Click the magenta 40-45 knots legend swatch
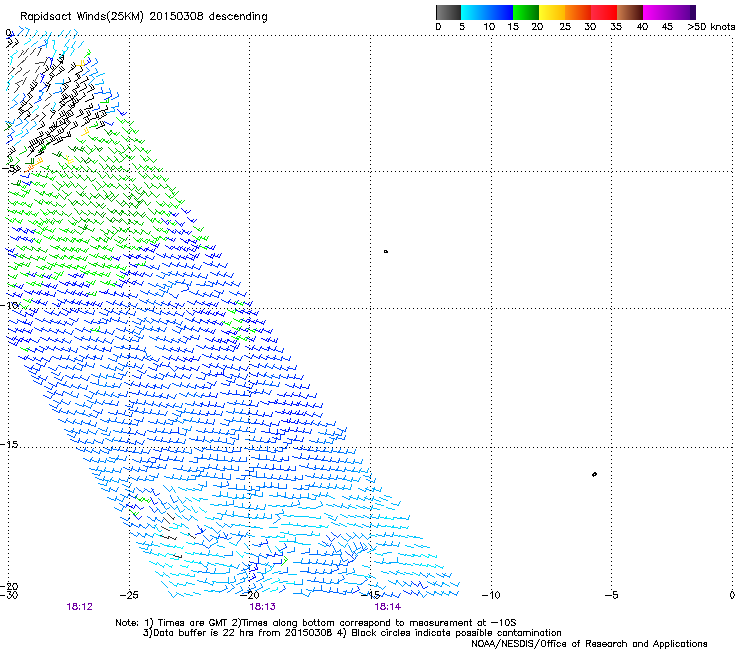The image size is (740, 650). click(656, 12)
